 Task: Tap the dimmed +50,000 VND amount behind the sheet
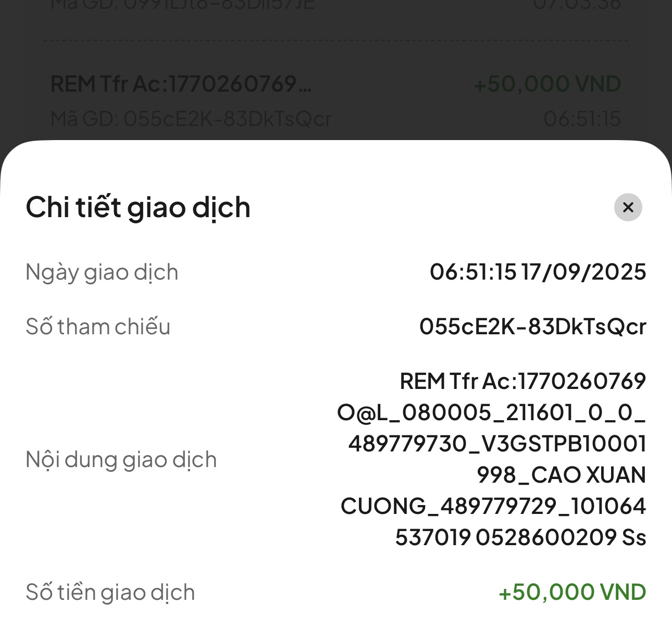tap(547, 84)
